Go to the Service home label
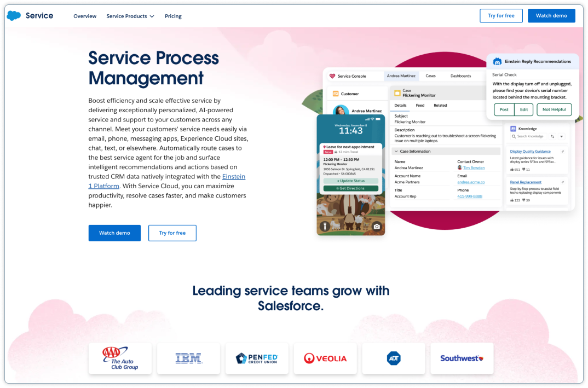 (39, 16)
